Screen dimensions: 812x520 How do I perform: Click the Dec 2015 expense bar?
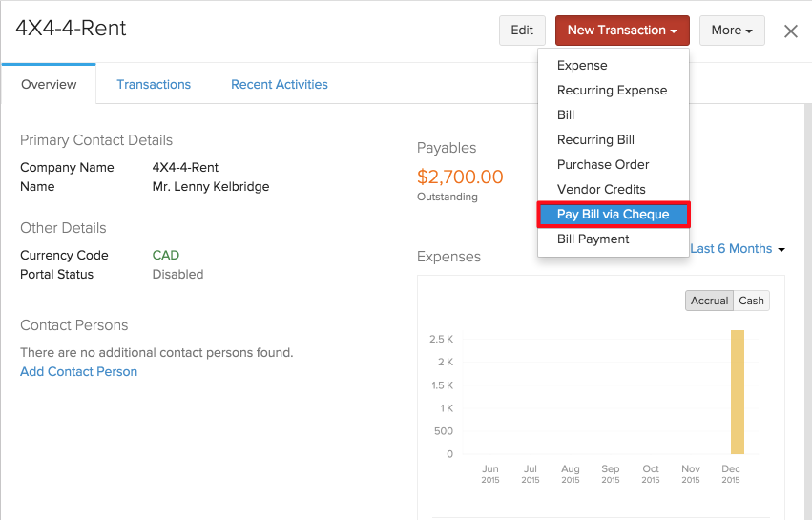click(737, 392)
